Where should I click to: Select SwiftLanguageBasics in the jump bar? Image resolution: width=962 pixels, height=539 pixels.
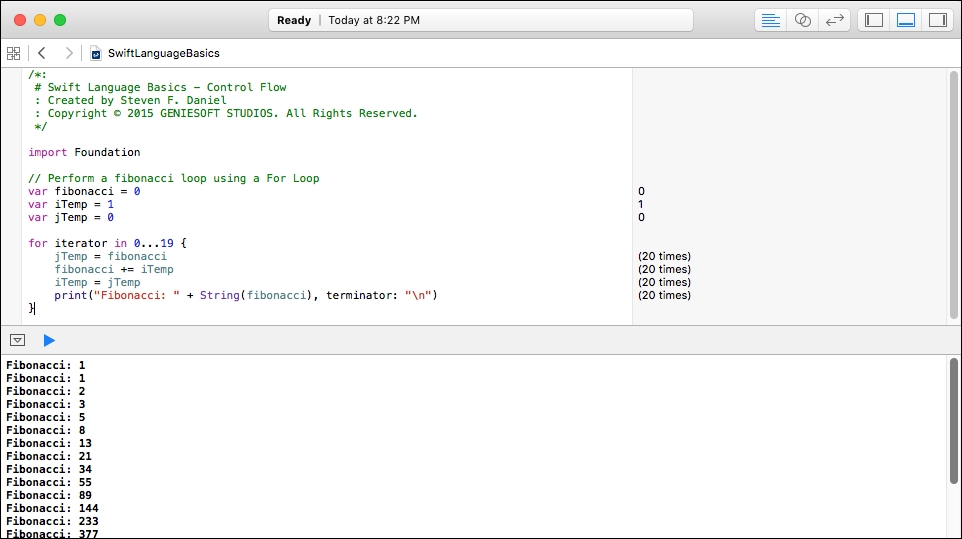(x=163, y=53)
